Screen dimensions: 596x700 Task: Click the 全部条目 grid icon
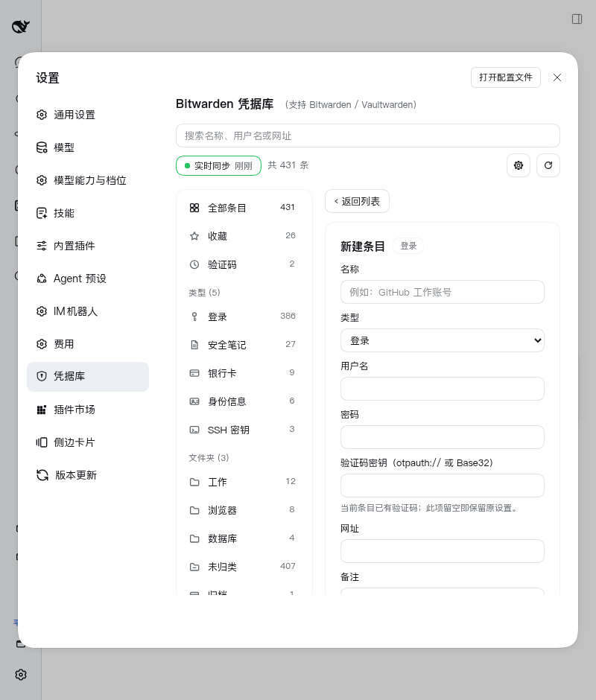[x=194, y=208]
